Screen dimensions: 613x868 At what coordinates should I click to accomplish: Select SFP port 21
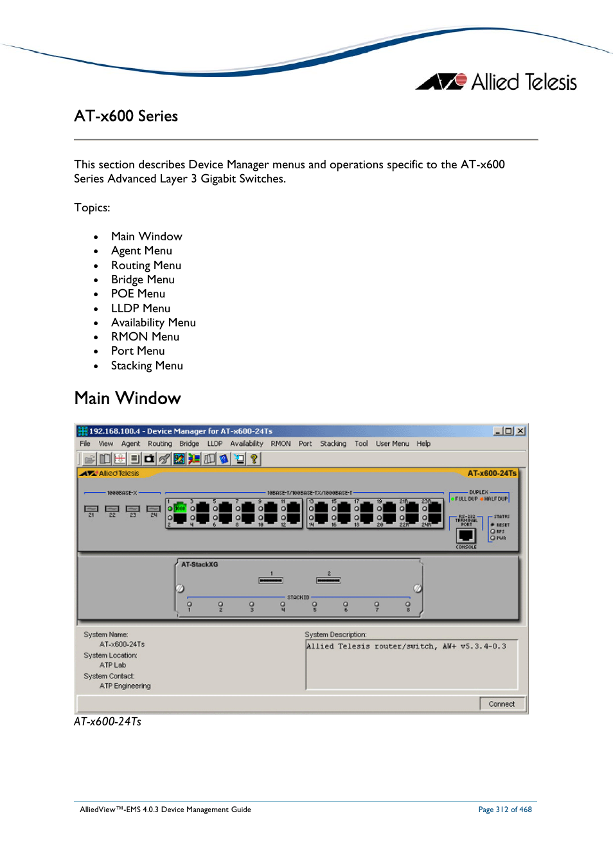click(x=91, y=509)
